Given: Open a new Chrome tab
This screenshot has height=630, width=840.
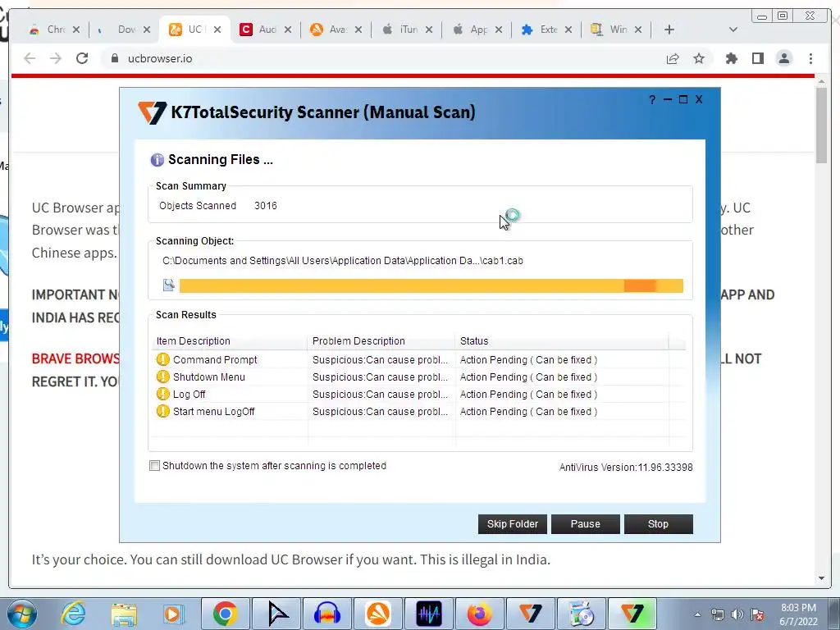Looking at the screenshot, I should tap(669, 30).
